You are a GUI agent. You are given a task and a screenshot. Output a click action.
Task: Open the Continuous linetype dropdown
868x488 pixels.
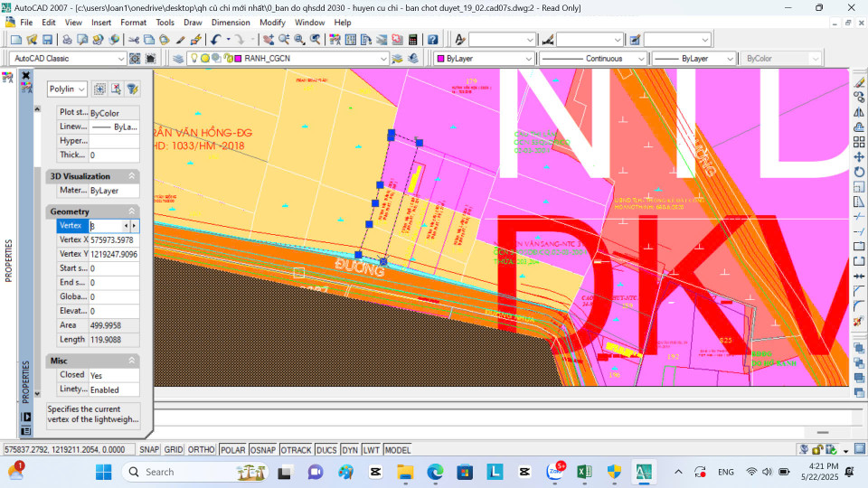point(641,59)
